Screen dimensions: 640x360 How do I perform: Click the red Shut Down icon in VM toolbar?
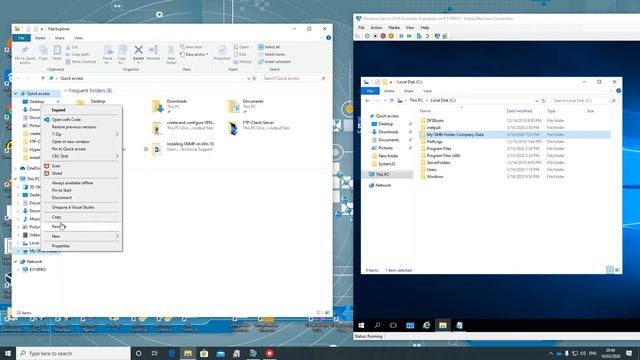(x=383, y=36)
